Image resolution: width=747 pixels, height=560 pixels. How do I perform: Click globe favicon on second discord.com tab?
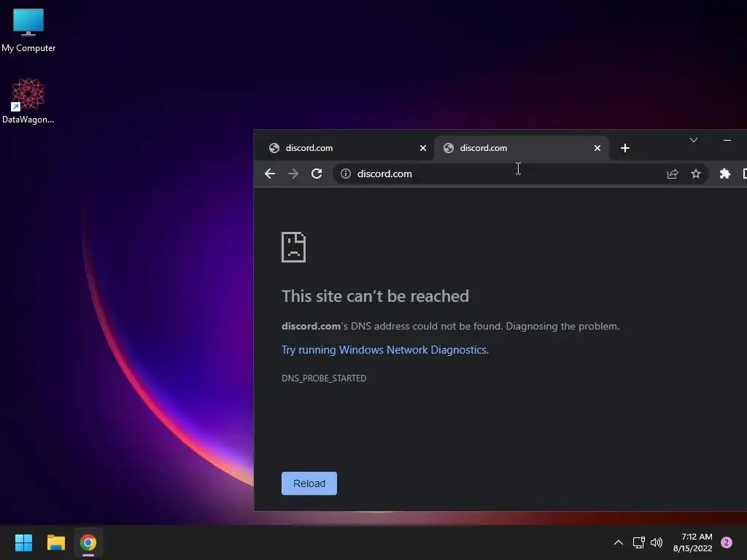tap(449, 148)
